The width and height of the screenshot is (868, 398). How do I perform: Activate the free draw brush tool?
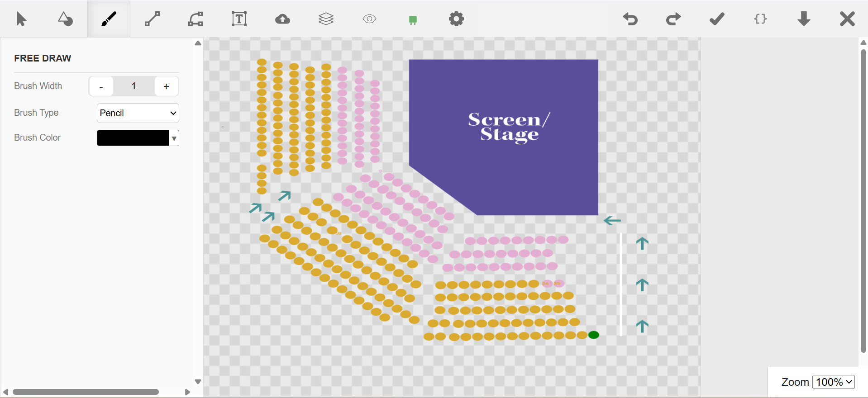point(109,19)
